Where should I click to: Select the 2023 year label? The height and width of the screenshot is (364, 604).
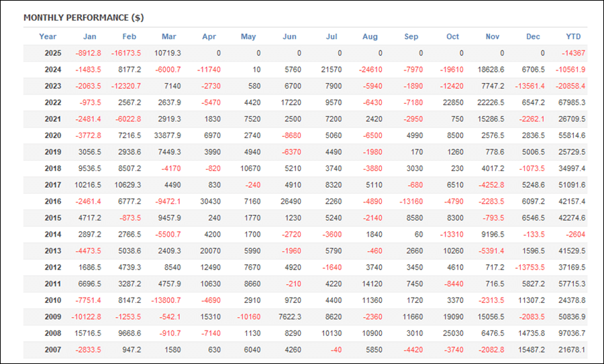[x=53, y=86]
